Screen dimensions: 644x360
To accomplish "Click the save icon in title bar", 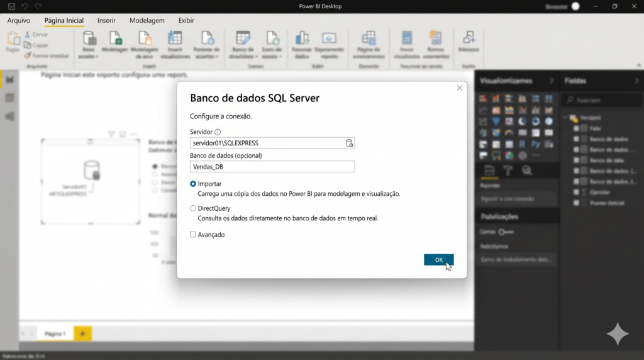I will click(x=11, y=6).
